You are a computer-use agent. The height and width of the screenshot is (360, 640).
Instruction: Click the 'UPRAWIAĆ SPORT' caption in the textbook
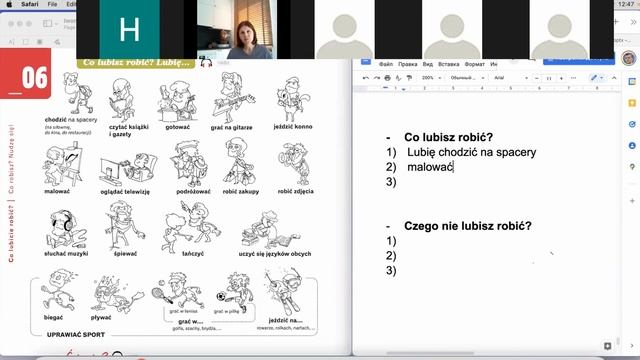76,334
